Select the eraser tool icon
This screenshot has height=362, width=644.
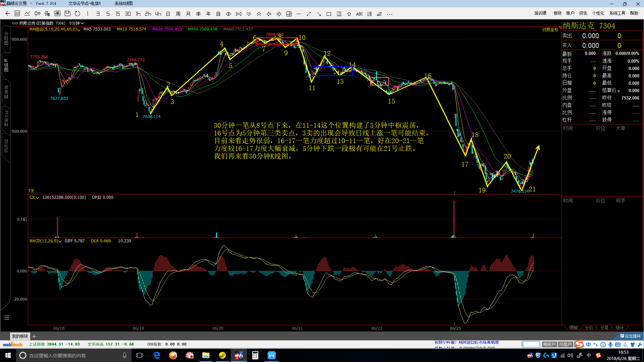(379, 14)
